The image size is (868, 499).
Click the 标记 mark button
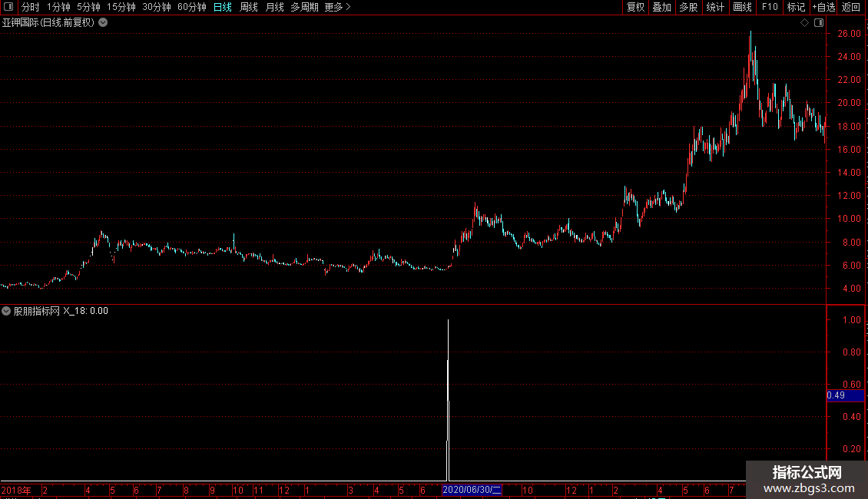click(796, 7)
